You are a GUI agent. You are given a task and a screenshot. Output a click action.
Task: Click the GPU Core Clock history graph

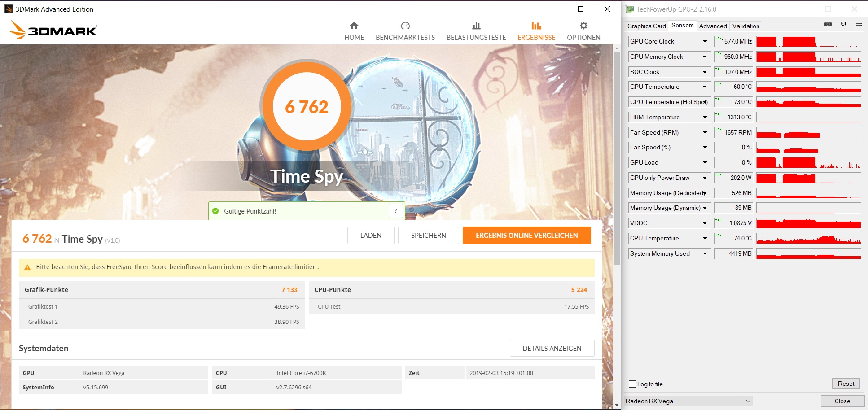(808, 42)
